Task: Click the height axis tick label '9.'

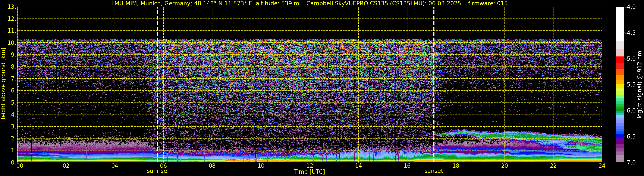Action: (13, 55)
